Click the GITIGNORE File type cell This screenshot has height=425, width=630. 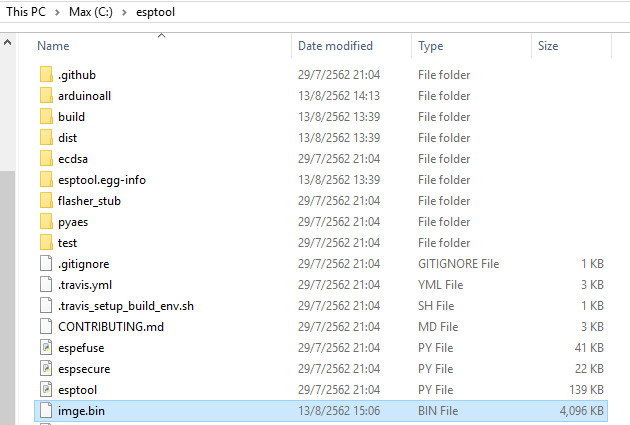pyautogui.click(x=458, y=264)
